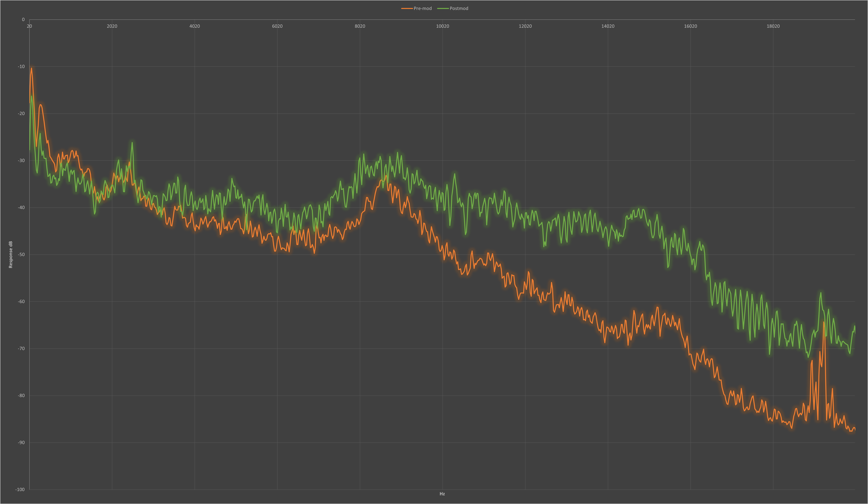This screenshot has width=868, height=504.
Task: Click the 14020 frequency axis label
Action: pyautogui.click(x=608, y=26)
